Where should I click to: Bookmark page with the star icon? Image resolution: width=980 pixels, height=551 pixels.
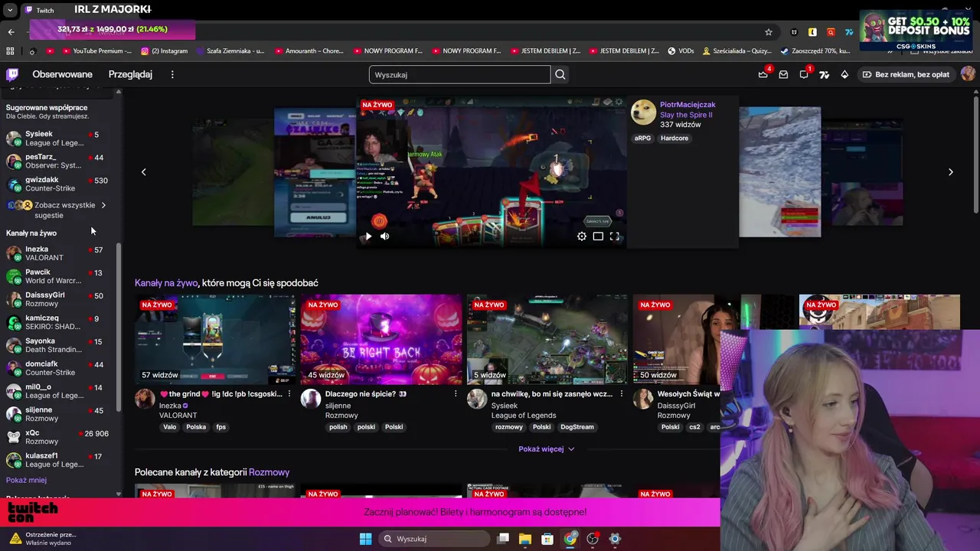[x=769, y=32]
